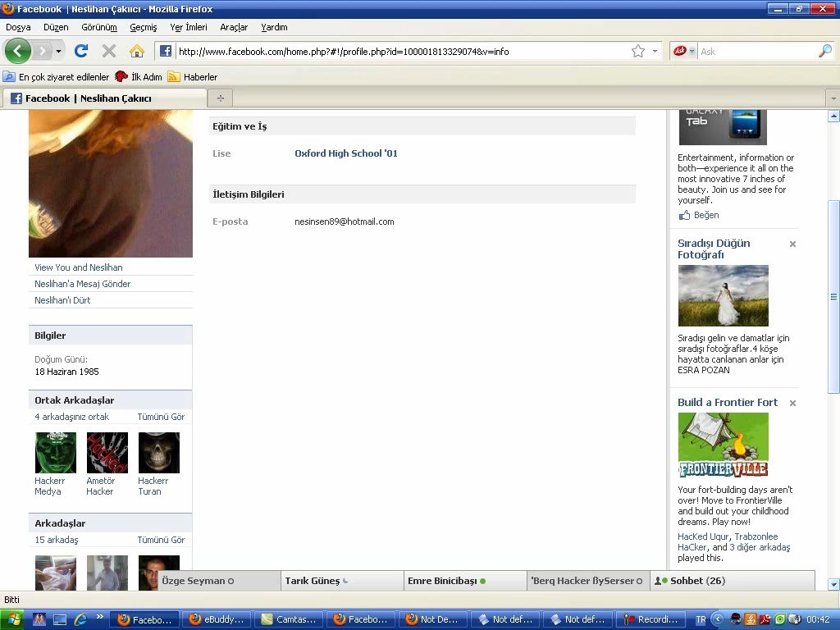Select the Facebook | Neslihan Çakıcı tab
This screenshot has height=630, width=840.
pos(105,98)
